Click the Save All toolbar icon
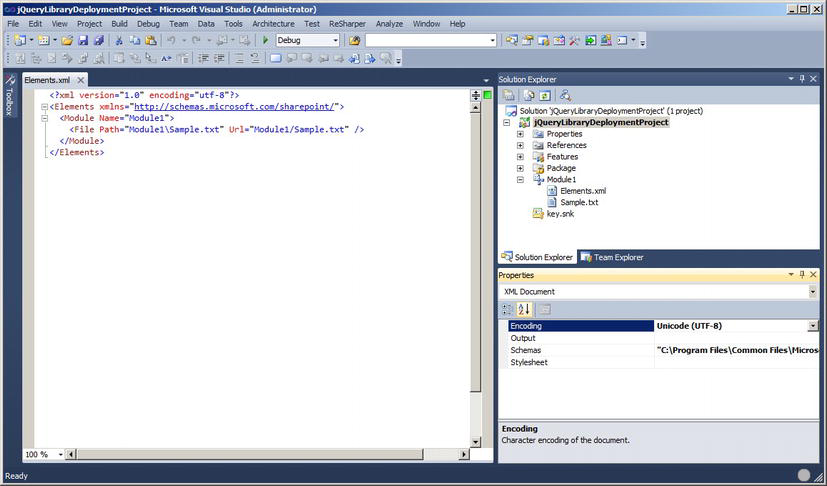 click(x=99, y=40)
